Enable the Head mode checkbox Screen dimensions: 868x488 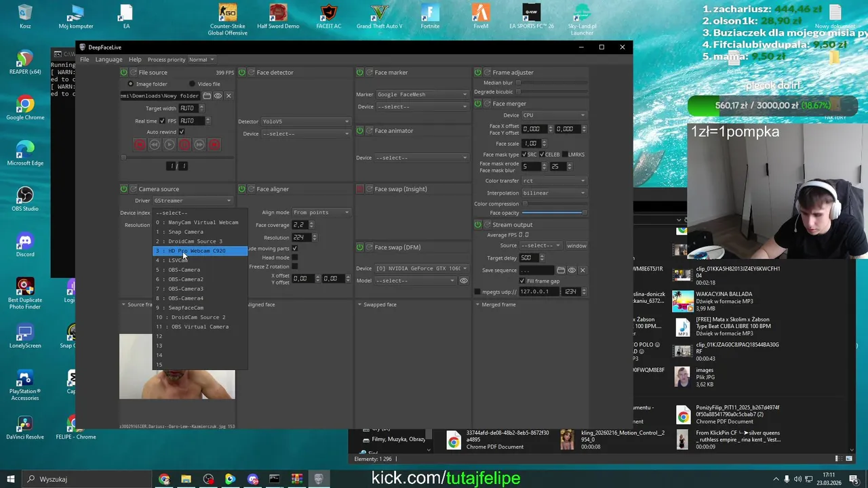click(x=294, y=258)
